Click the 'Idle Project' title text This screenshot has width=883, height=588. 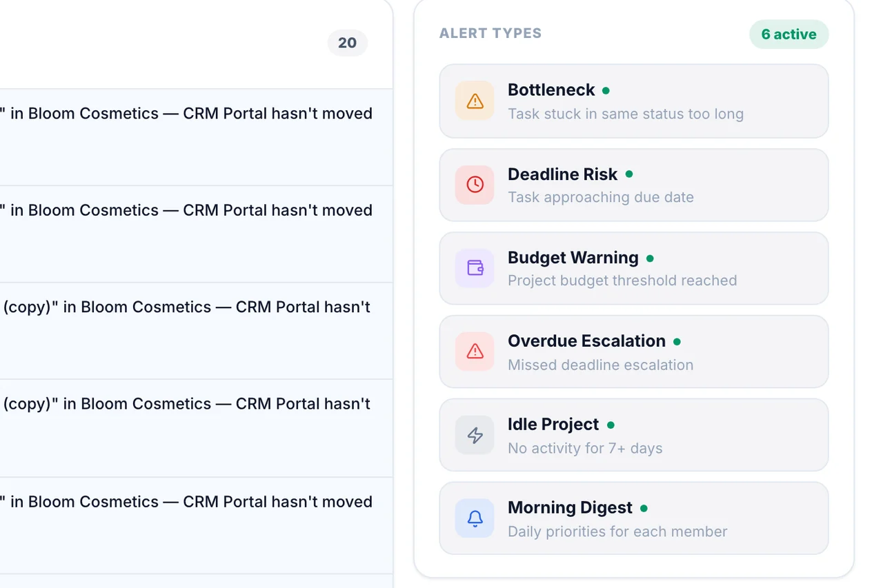tap(553, 424)
